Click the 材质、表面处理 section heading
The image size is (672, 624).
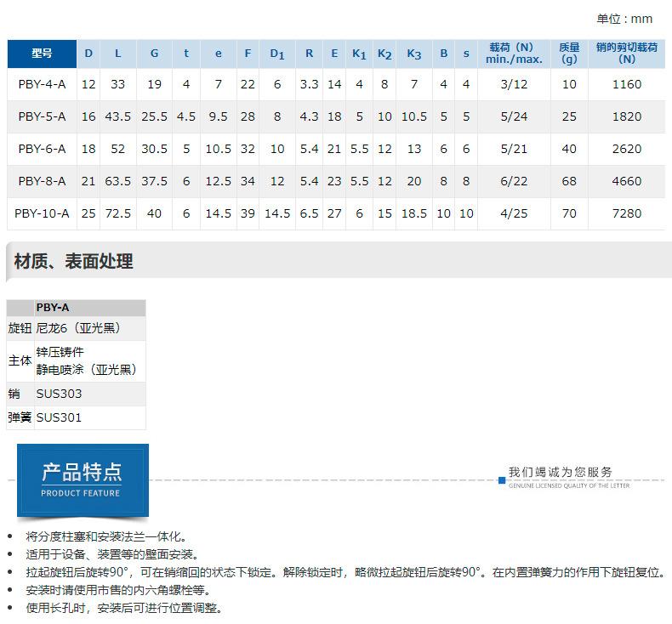pos(74,262)
